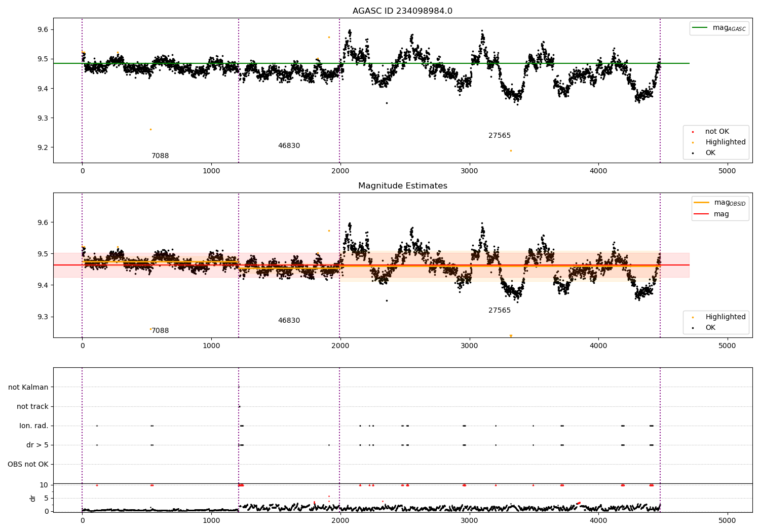760x532 pixels.
Task: Click the orange line sample beside mag OBSID
Action: coord(702,203)
